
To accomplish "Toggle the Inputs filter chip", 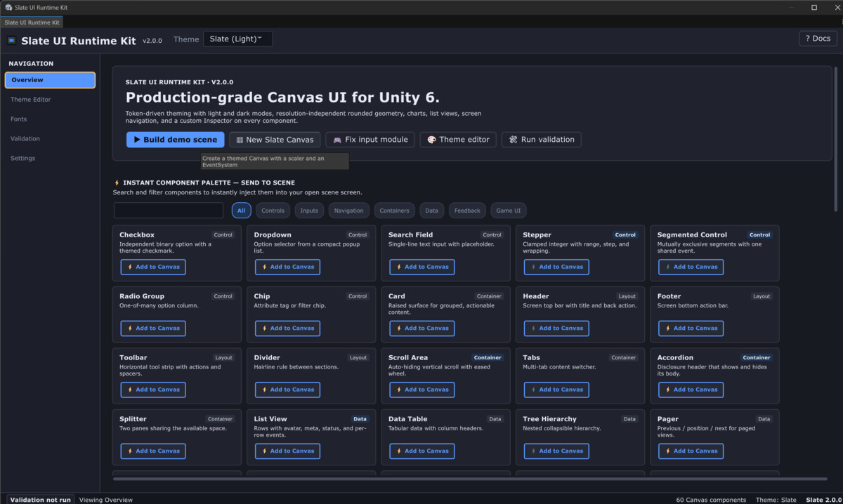I will pyautogui.click(x=309, y=211).
